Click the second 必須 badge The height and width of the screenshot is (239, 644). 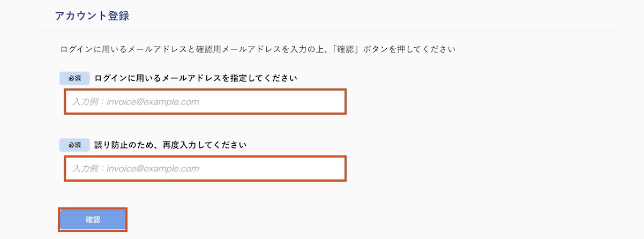(x=74, y=145)
